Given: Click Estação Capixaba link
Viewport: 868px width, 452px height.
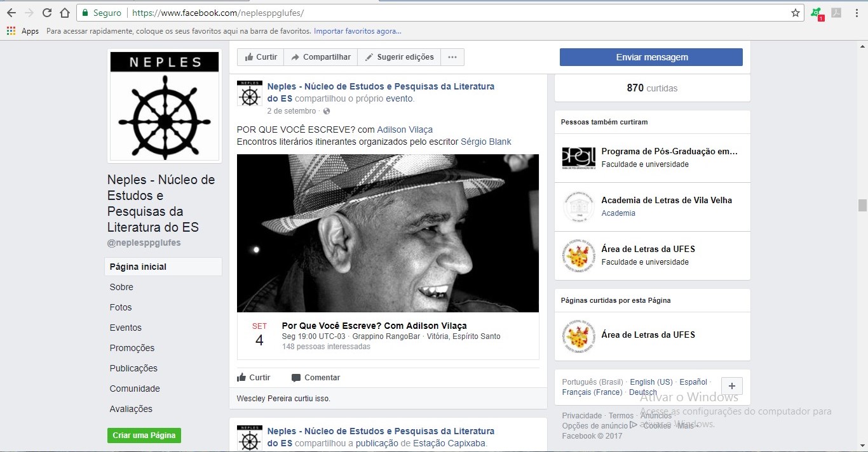Looking at the screenshot, I should click(x=450, y=443).
